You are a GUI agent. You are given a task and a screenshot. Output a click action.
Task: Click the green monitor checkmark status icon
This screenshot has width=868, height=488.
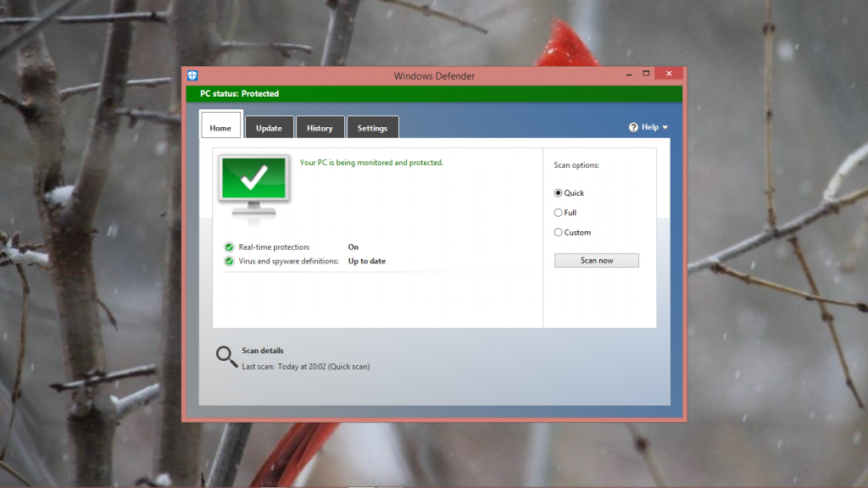click(253, 180)
